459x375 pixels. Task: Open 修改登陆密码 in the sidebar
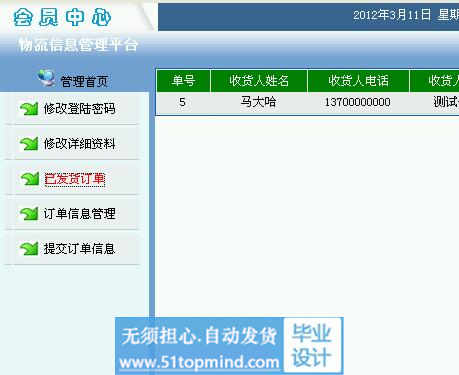pyautogui.click(x=79, y=109)
